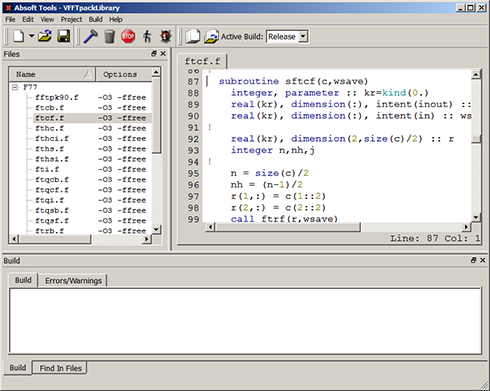The width and height of the screenshot is (490, 391).
Task: Undock the Build panel
Action: point(473,260)
